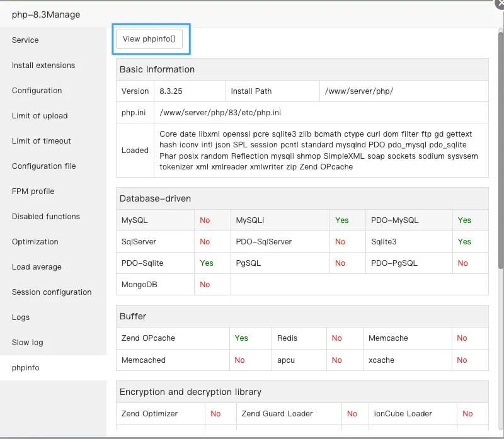Image resolution: width=504 pixels, height=439 pixels.
Task: Open the Install extensions section
Action: click(x=43, y=66)
